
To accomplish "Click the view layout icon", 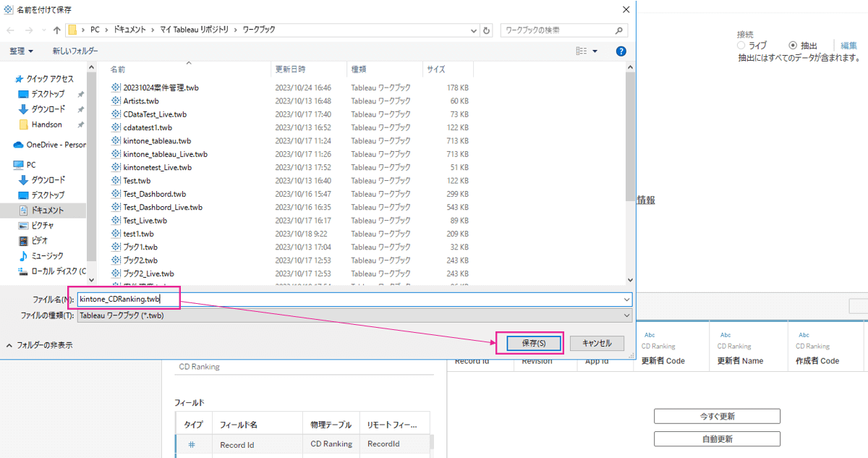I will 581,51.
